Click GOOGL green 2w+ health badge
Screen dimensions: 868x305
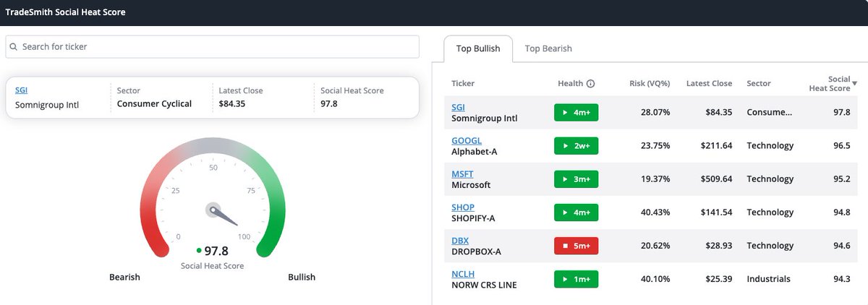[576, 146]
